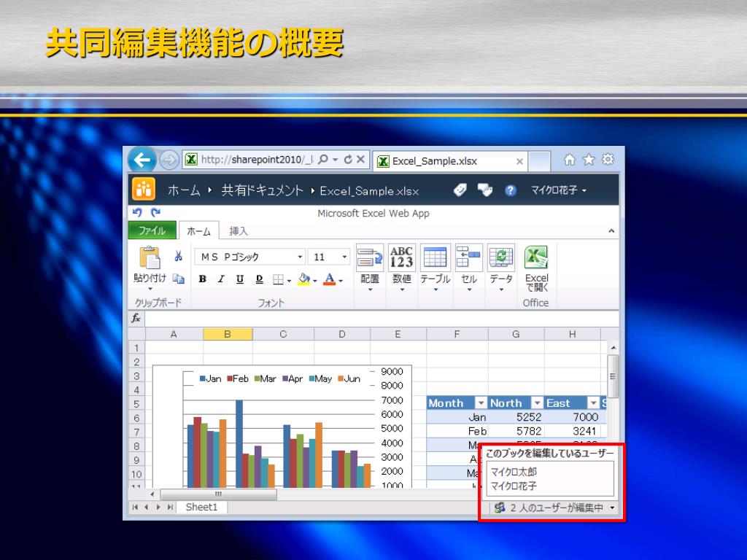Refresh the page with reload icon

348,160
